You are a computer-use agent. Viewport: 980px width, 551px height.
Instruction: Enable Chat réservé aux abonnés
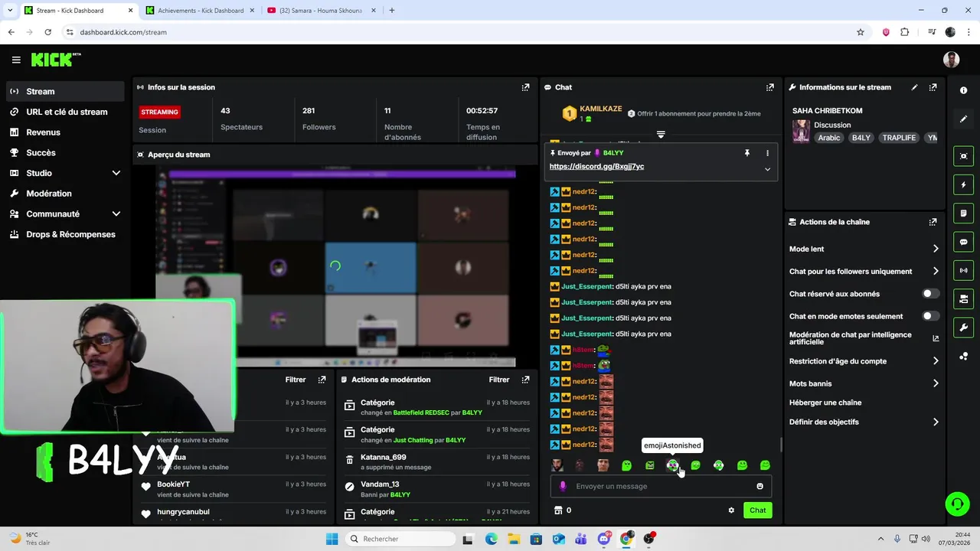tap(930, 294)
